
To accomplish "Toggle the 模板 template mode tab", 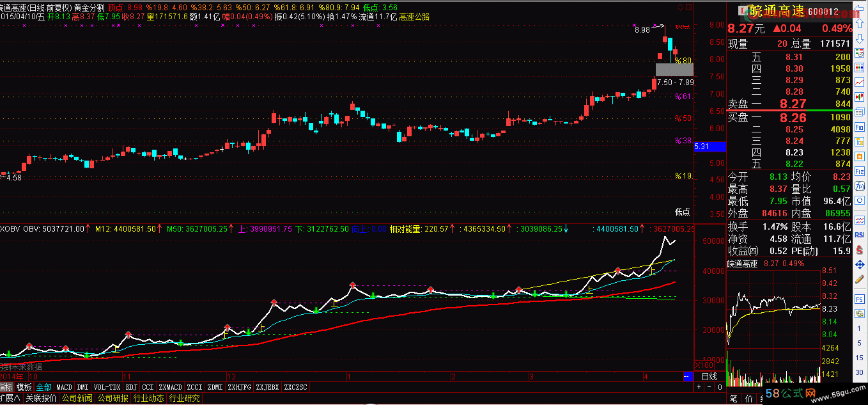I will click(x=24, y=387).
